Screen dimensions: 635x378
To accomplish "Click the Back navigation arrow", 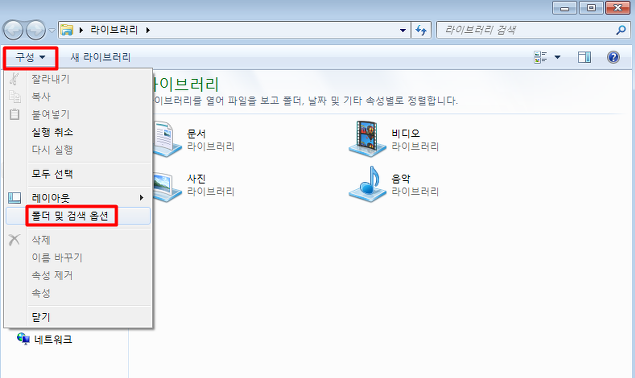I will coord(13,30).
